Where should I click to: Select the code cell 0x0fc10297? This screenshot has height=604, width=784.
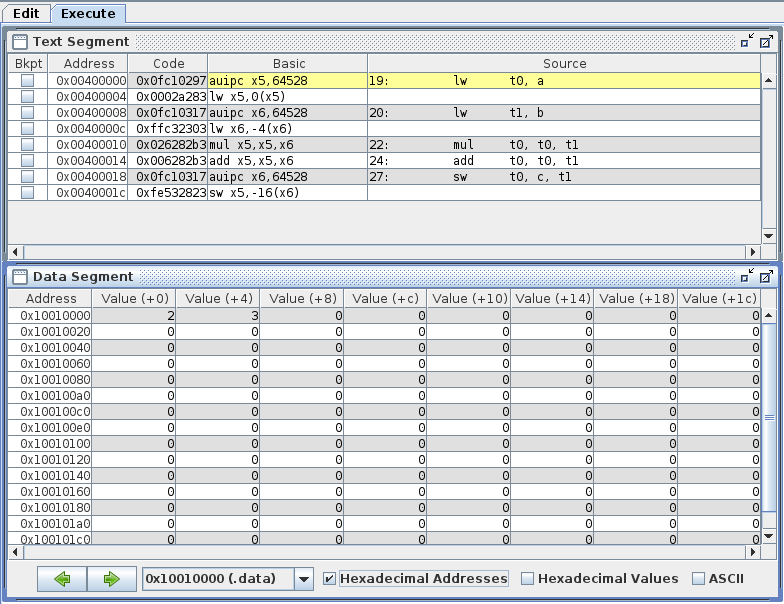point(168,80)
